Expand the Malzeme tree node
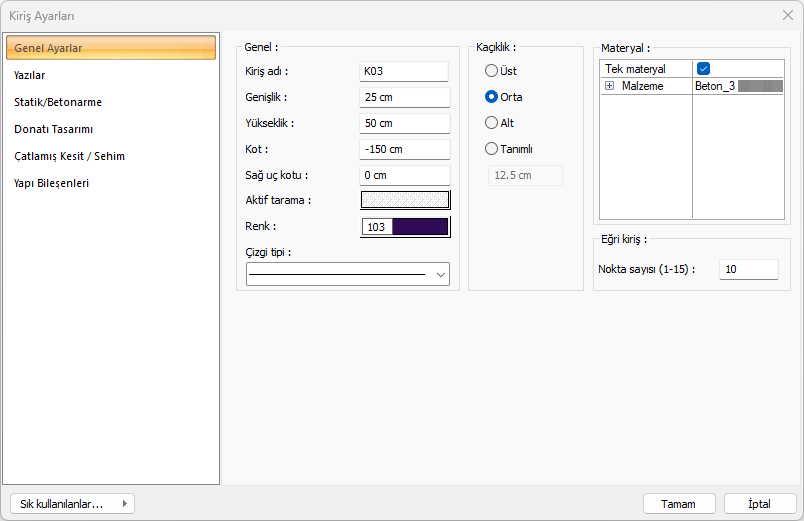Viewport: 804px width, 521px height. [609, 87]
